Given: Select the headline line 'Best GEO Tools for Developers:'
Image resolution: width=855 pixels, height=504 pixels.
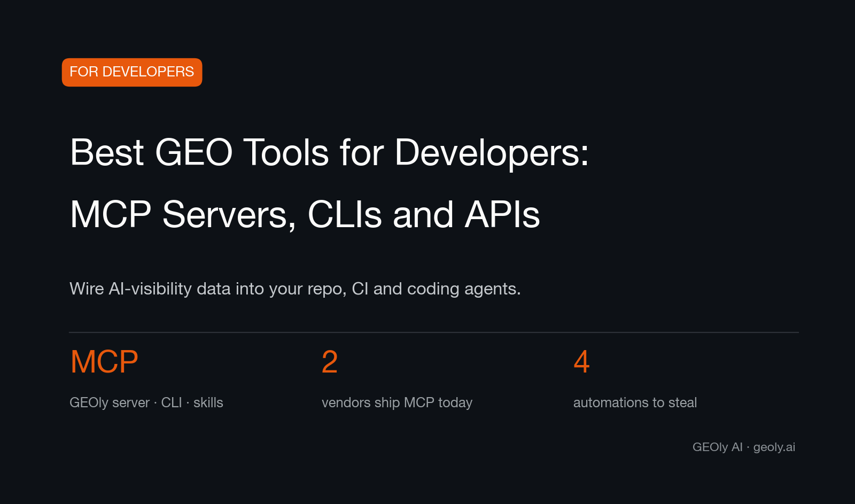Looking at the screenshot, I should pyautogui.click(x=329, y=153).
